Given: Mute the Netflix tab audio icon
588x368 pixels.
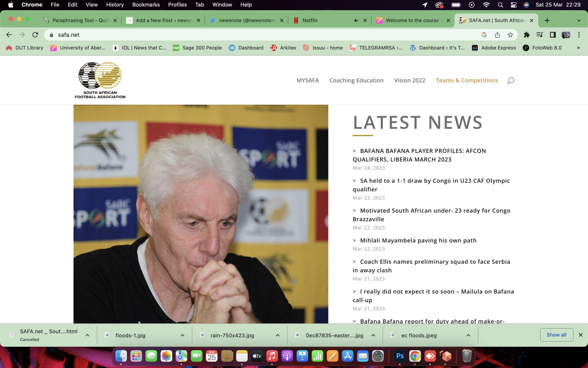Looking at the screenshot, I should pyautogui.click(x=356, y=20).
